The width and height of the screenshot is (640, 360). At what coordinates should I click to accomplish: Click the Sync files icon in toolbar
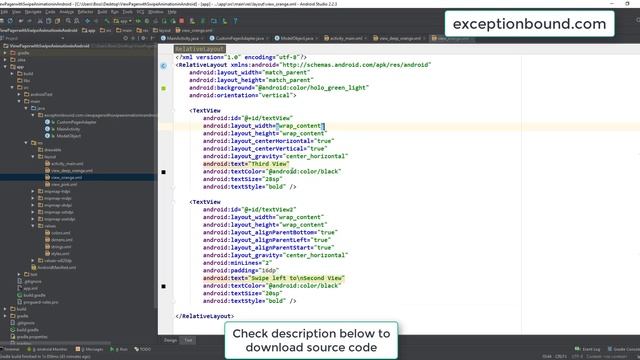(11, 21)
